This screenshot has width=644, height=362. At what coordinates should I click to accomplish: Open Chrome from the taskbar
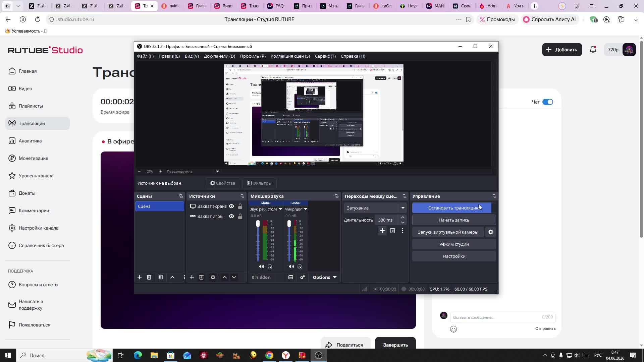269,355
